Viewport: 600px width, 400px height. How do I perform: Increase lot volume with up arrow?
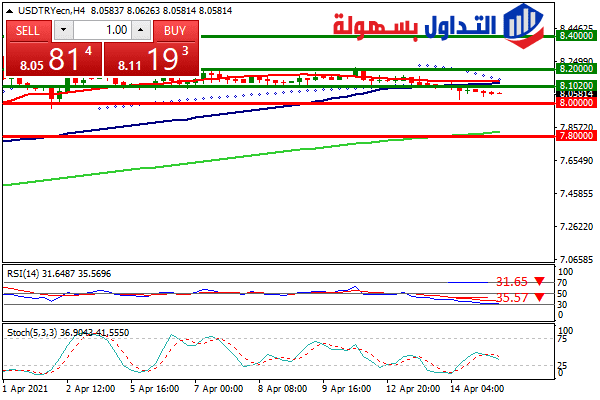click(141, 30)
